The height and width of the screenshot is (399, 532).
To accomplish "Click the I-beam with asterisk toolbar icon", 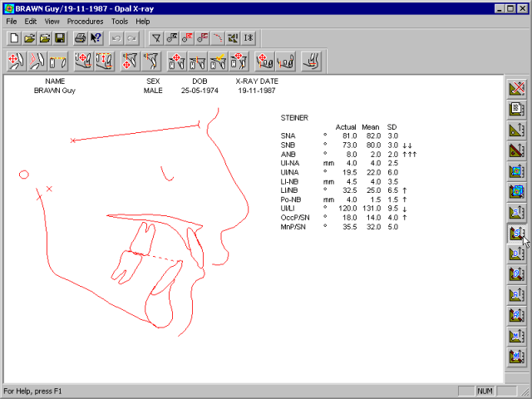I will click(249, 38).
